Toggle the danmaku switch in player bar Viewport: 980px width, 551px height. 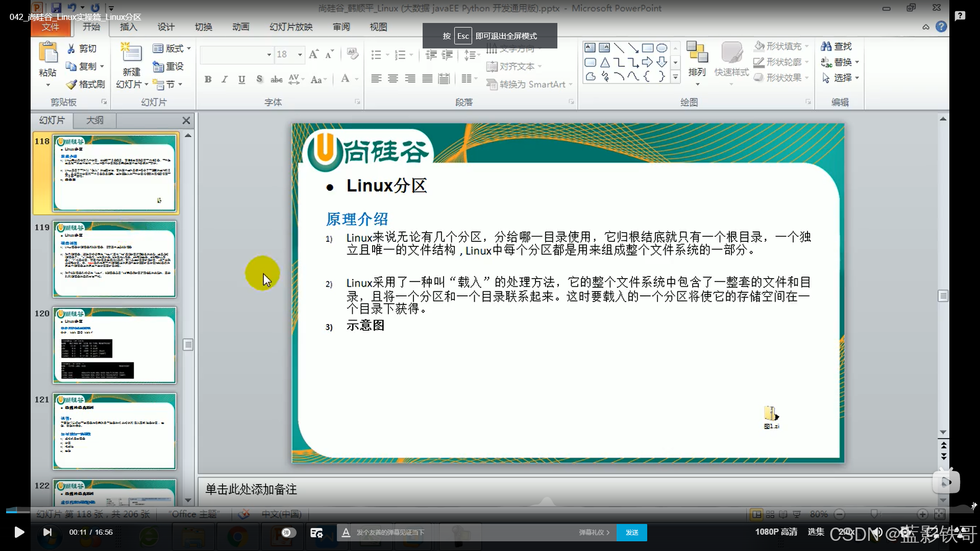pos(288,532)
